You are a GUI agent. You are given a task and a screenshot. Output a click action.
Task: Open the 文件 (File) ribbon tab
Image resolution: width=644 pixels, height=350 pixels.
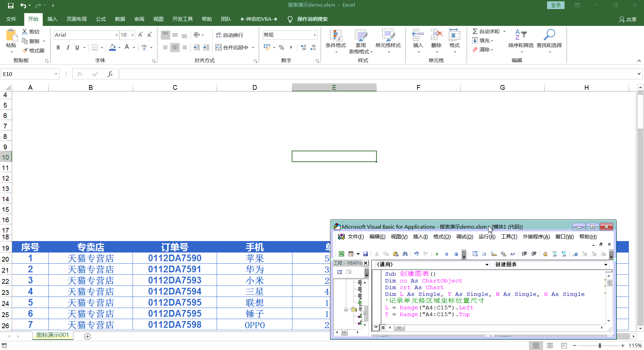tap(11, 19)
